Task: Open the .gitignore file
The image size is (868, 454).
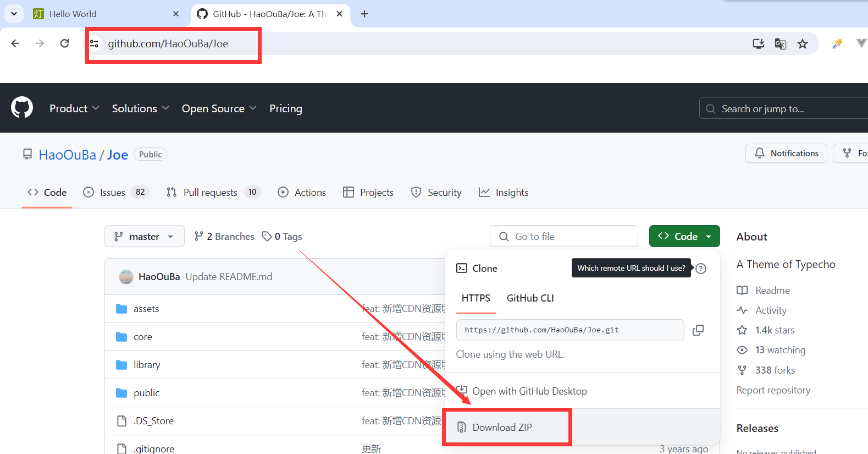Action: pos(154,449)
